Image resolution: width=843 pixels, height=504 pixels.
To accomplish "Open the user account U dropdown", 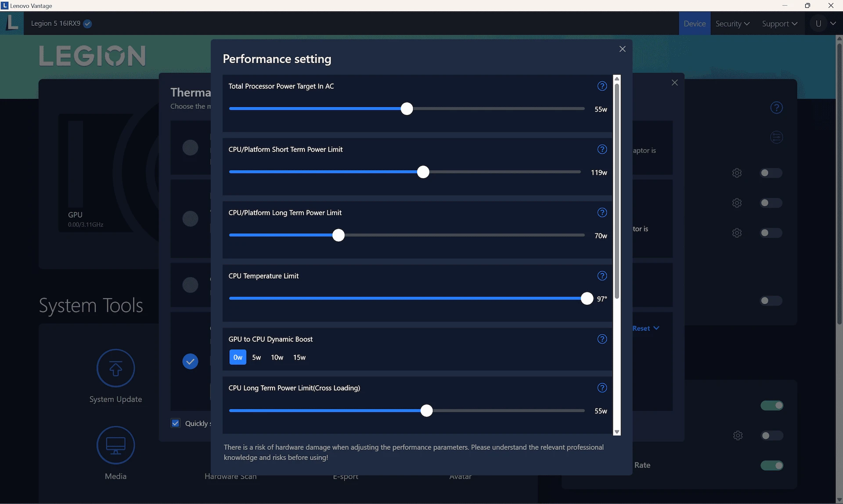I will [824, 24].
